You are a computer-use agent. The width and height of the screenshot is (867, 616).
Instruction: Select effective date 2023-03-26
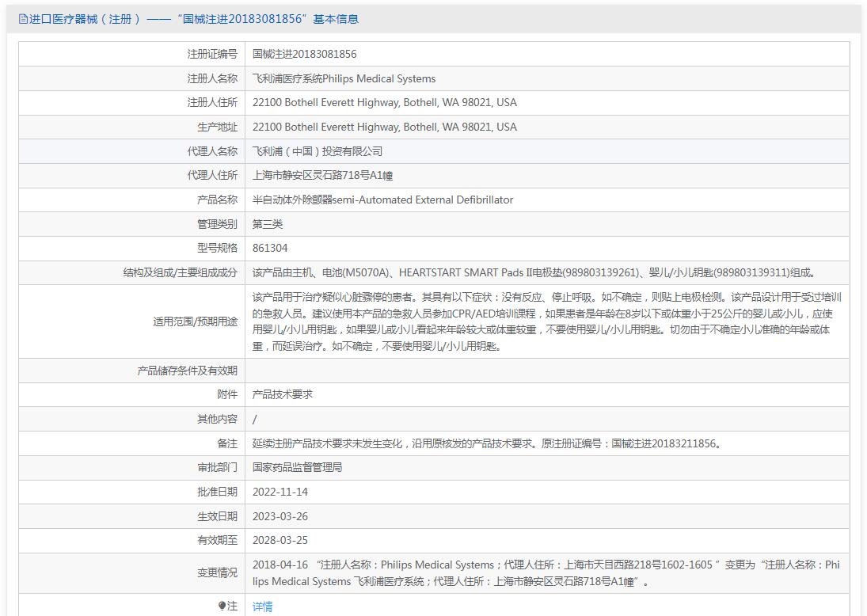coord(279,516)
